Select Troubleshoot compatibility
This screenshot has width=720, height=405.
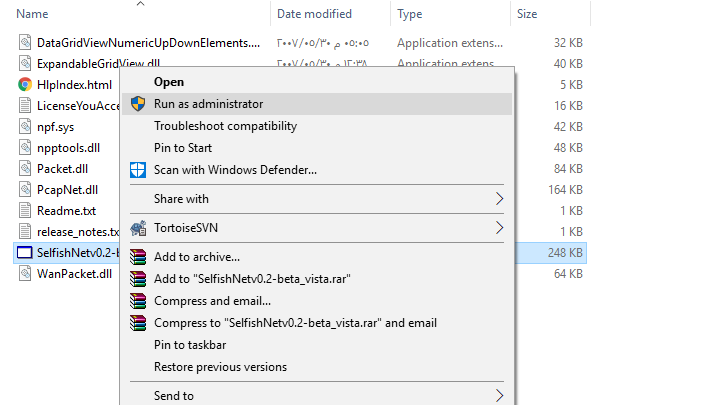(x=225, y=126)
